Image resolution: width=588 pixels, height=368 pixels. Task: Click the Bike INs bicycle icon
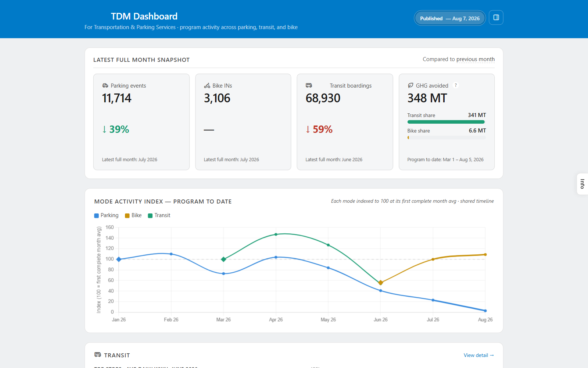point(207,85)
